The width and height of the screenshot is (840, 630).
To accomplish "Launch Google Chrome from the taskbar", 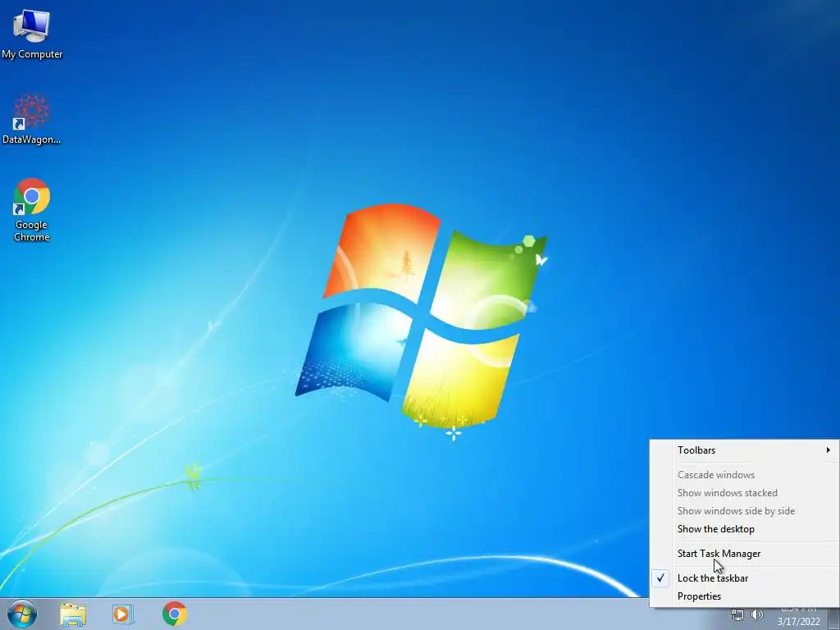I will click(x=175, y=614).
